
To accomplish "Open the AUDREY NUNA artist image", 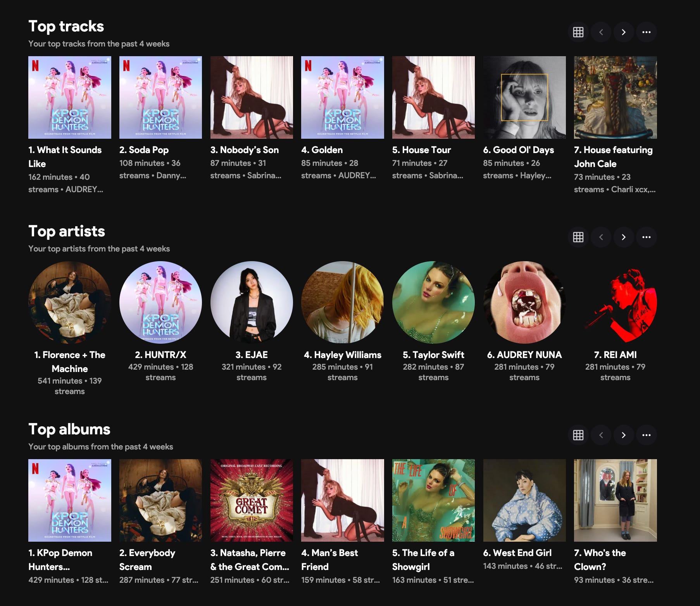I will click(x=524, y=302).
